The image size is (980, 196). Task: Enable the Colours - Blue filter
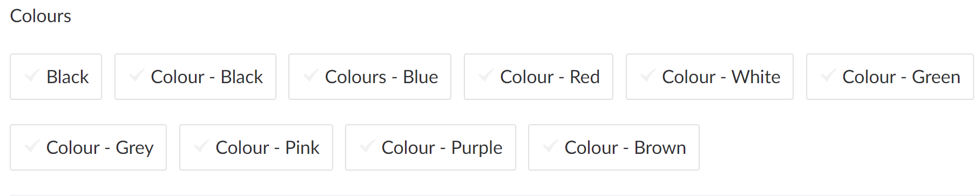(370, 77)
